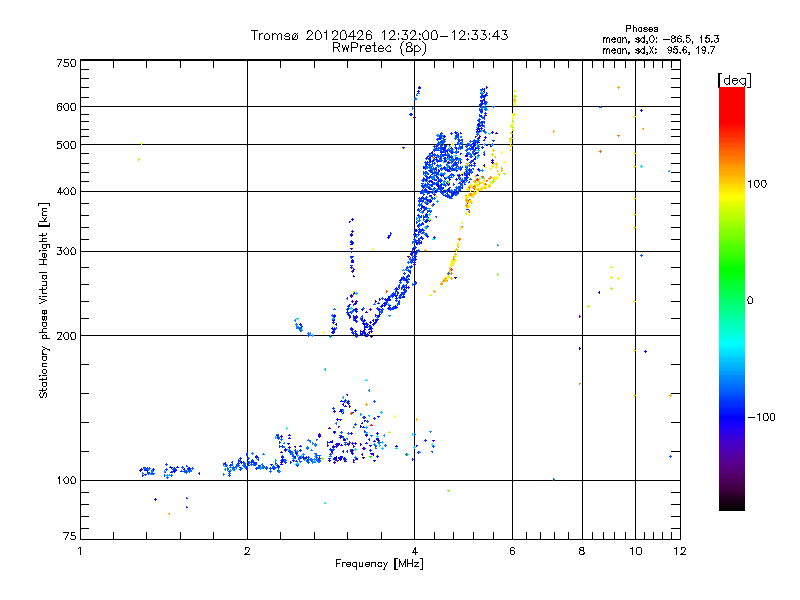Click the 'RwPretec (8p)' subtitle
Image resolution: width=800 pixels, height=600 pixels.
pyautogui.click(x=379, y=48)
